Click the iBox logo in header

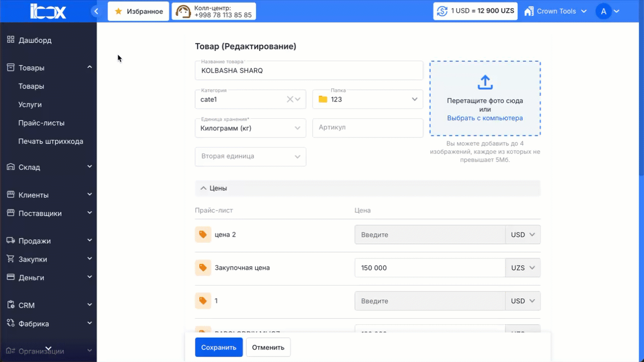pyautogui.click(x=48, y=11)
